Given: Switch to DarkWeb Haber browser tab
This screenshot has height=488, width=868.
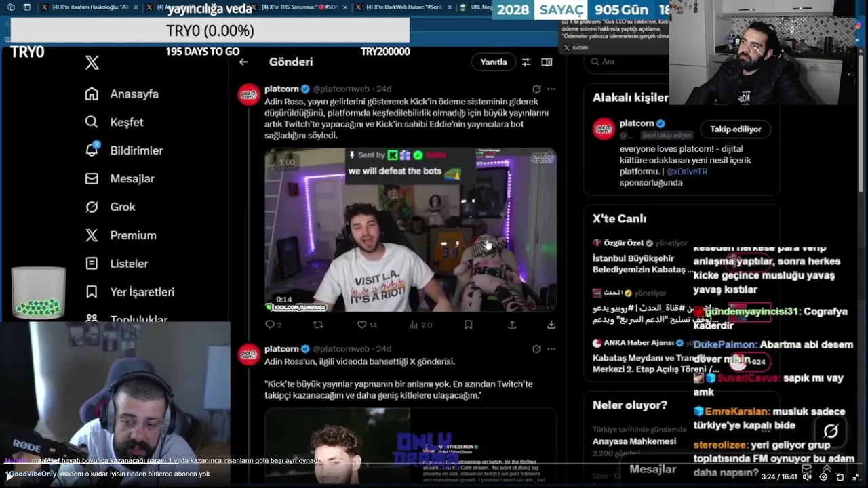Looking at the screenshot, I should 403,7.
